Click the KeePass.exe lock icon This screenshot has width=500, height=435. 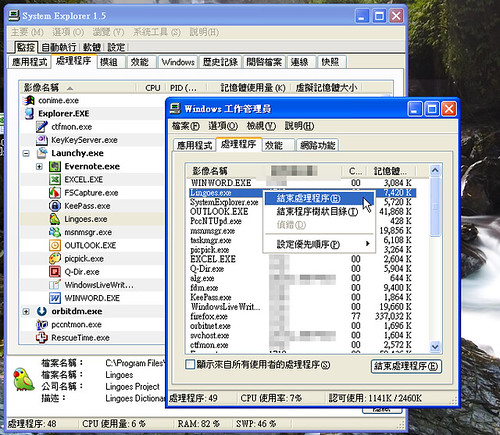[x=55, y=206]
